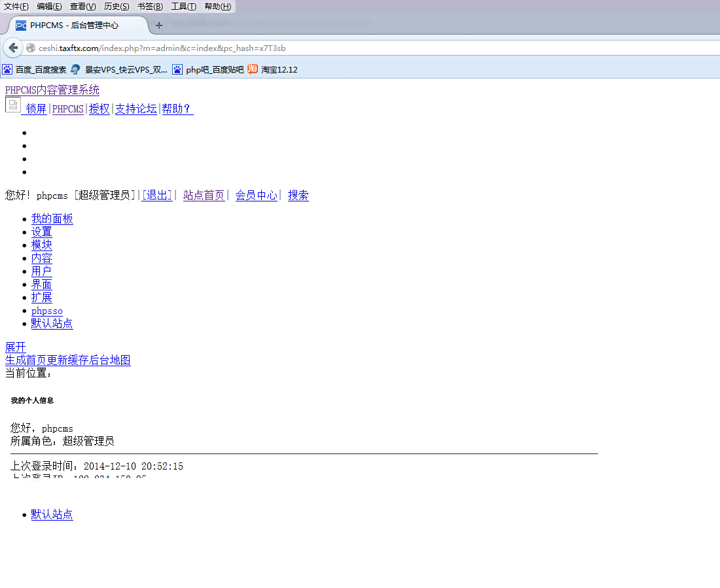720x588 pixels.
Task: Click Baidu paw bookmark icon
Action: (x=7, y=70)
